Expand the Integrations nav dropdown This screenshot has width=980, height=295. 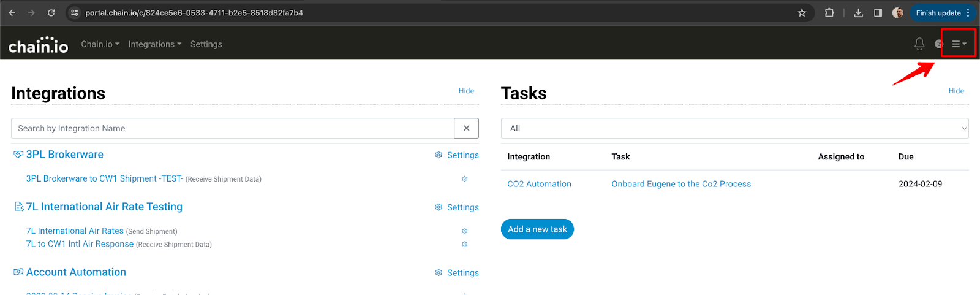155,44
